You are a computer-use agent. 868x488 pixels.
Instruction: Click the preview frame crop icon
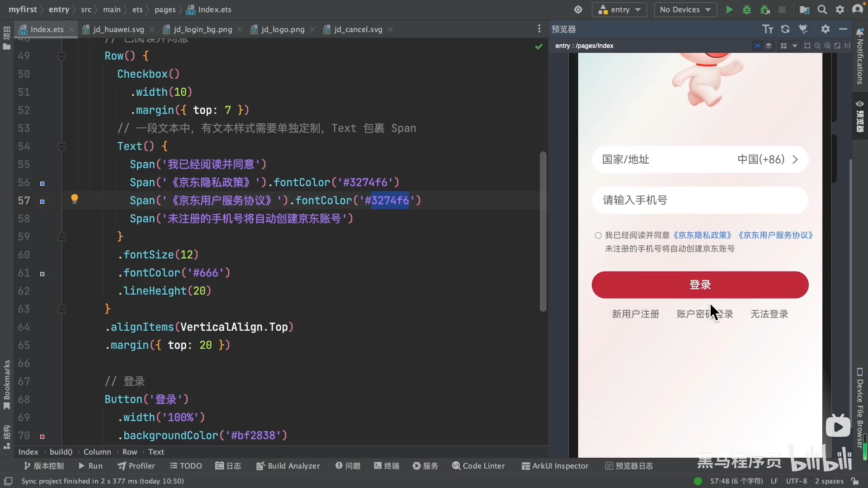pyautogui.click(x=807, y=46)
